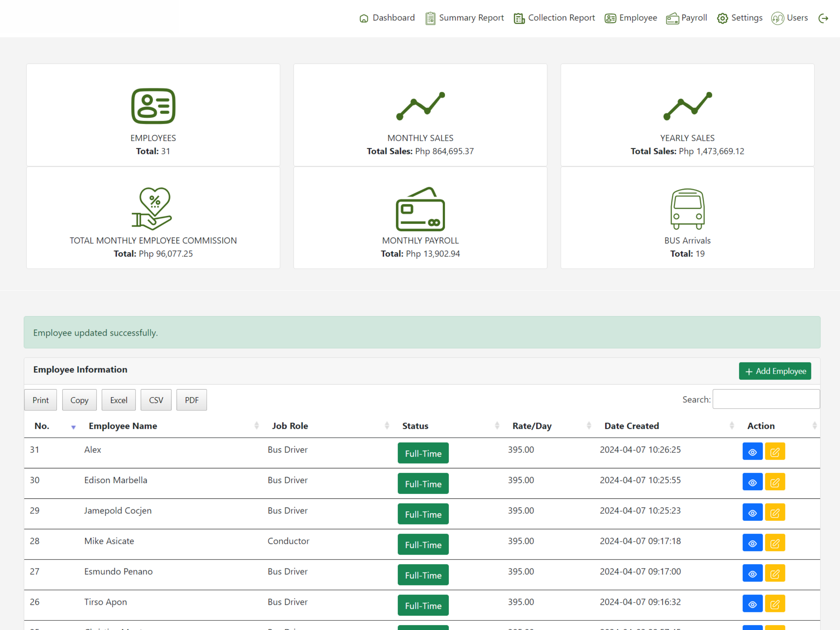Copy the employee table data

pyautogui.click(x=79, y=400)
